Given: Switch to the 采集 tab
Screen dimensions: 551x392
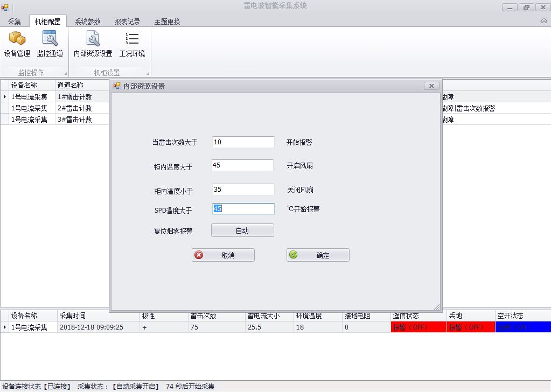Looking at the screenshot, I should point(15,22).
